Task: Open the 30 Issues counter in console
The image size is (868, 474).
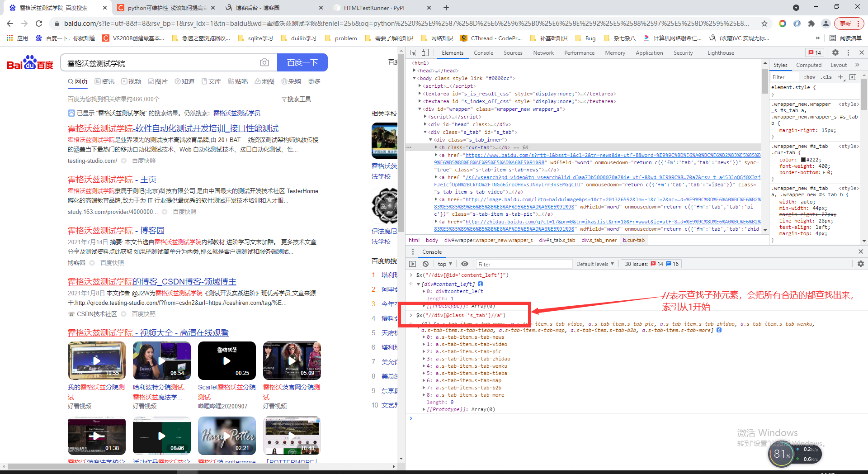Action: [x=651, y=264]
